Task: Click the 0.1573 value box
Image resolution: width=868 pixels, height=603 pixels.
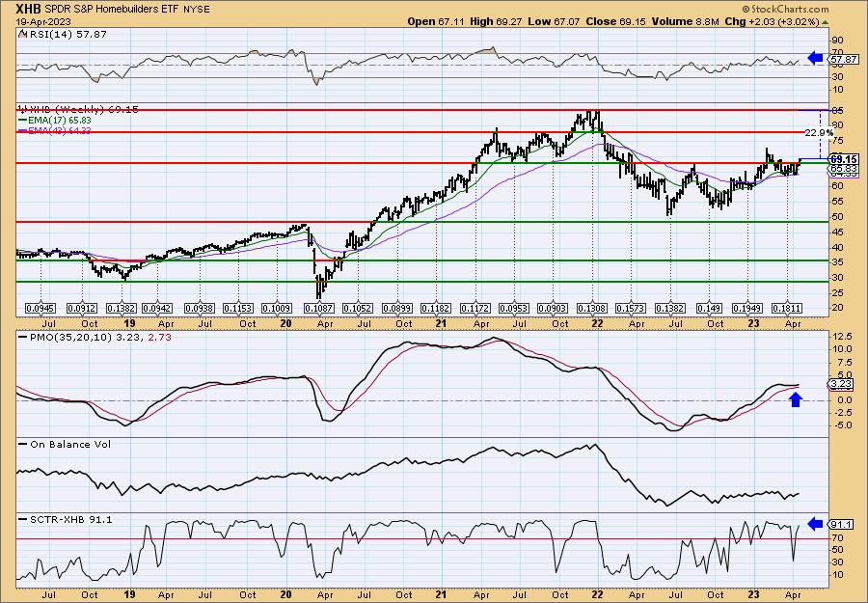Action: pos(631,308)
